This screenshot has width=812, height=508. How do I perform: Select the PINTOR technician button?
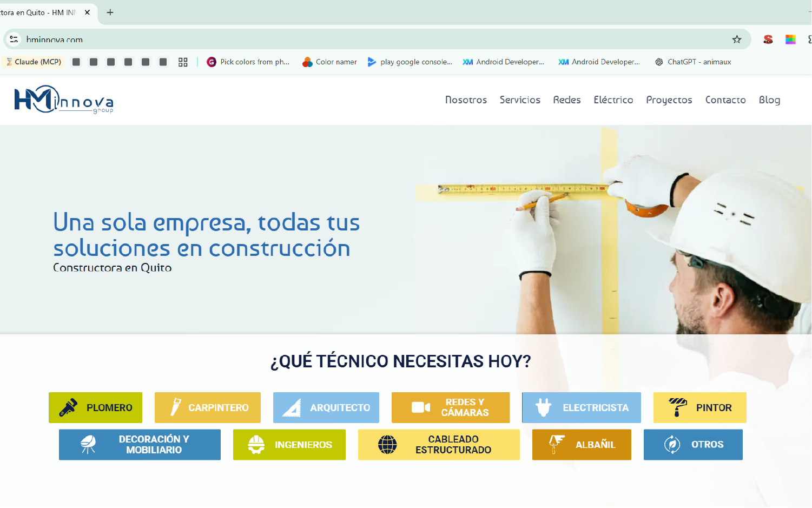[700, 407]
